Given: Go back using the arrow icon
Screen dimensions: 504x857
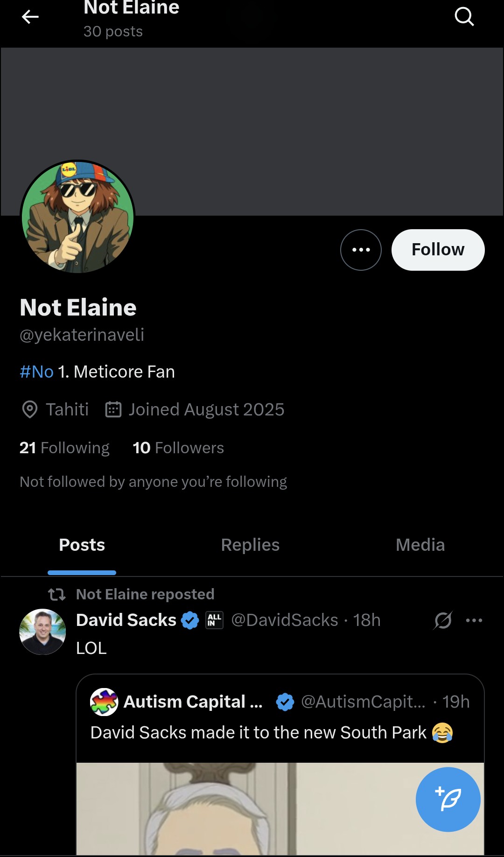Looking at the screenshot, I should tap(30, 17).
